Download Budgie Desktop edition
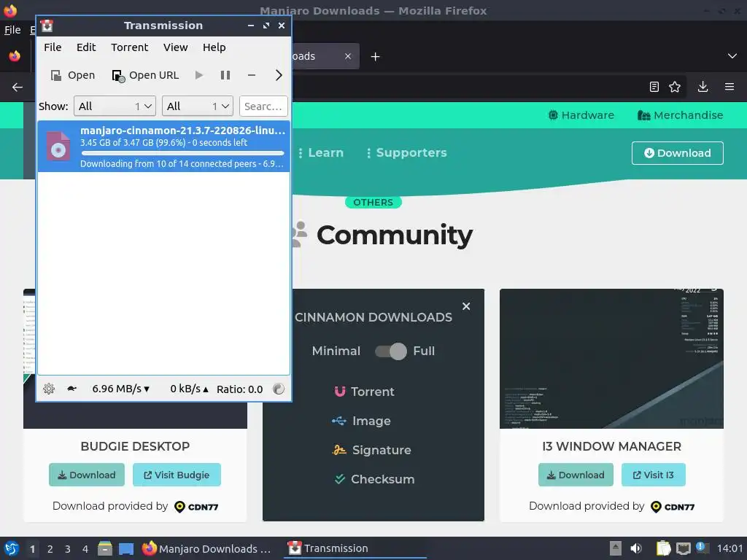This screenshot has height=560, width=747. pyautogui.click(x=87, y=475)
